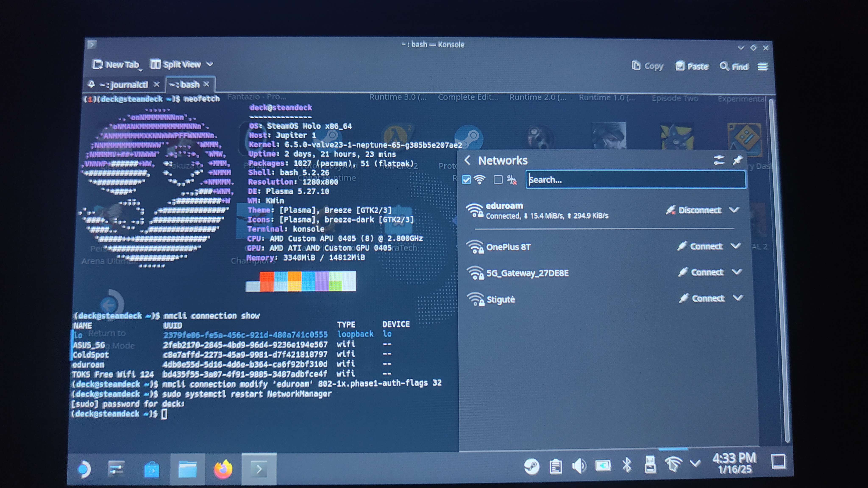The width and height of the screenshot is (868, 488).
Task: Expand the OnePlus 8T network details
Action: [x=736, y=246]
